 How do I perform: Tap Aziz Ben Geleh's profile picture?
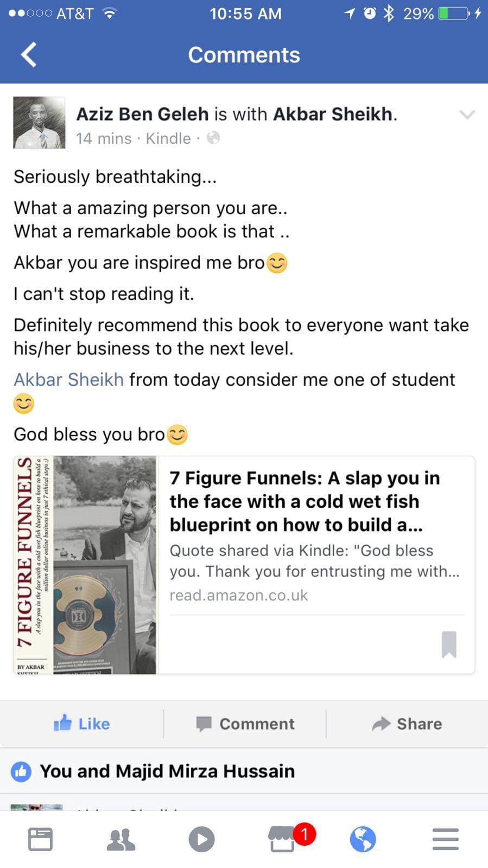[x=39, y=123]
